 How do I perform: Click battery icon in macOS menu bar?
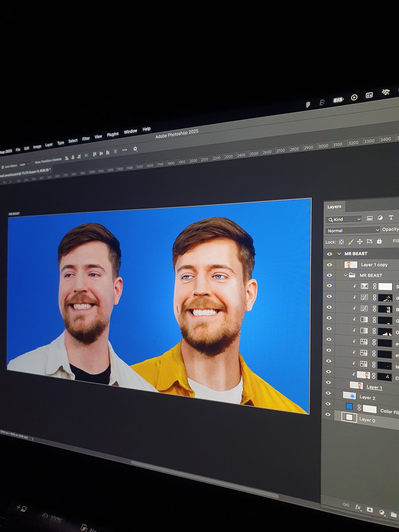coord(338,100)
